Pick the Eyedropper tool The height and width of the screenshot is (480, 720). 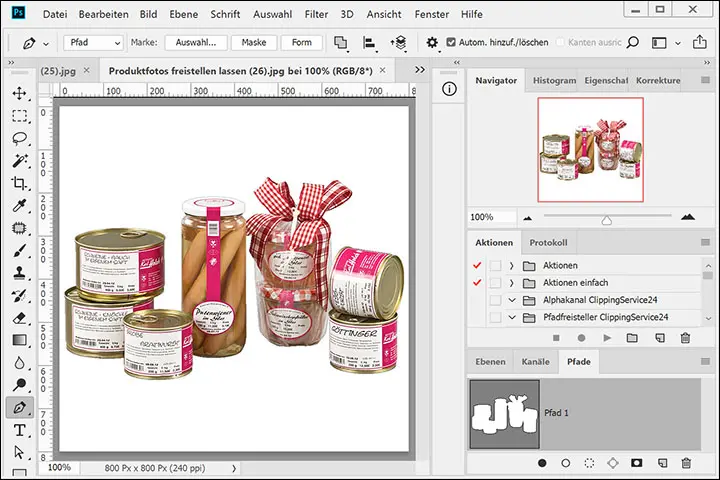click(x=19, y=206)
